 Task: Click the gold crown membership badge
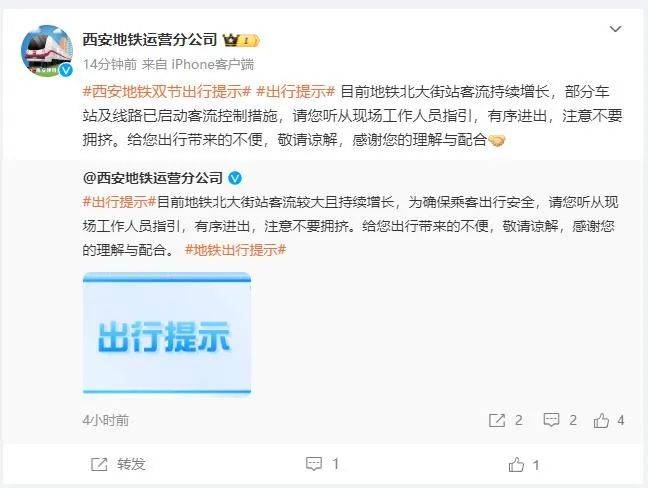pos(241,40)
